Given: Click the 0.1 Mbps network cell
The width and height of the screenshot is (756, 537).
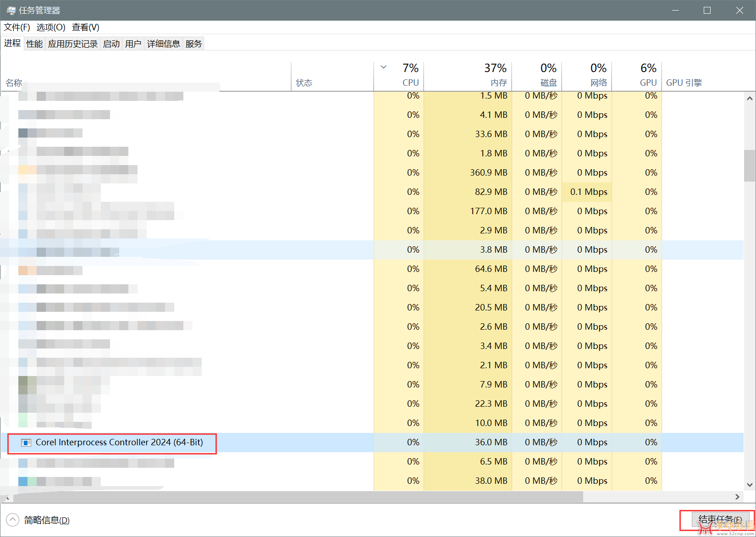Looking at the screenshot, I should click(587, 192).
